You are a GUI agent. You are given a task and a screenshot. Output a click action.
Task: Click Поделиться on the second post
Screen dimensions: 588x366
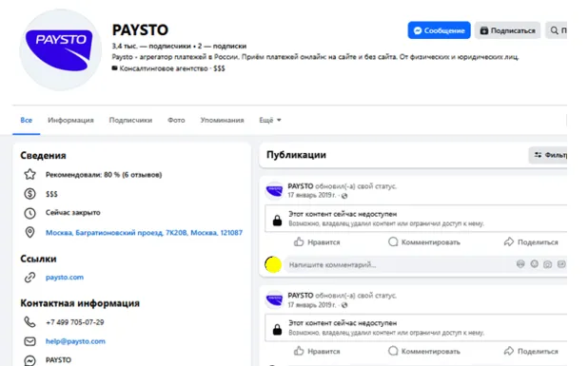[x=531, y=351]
